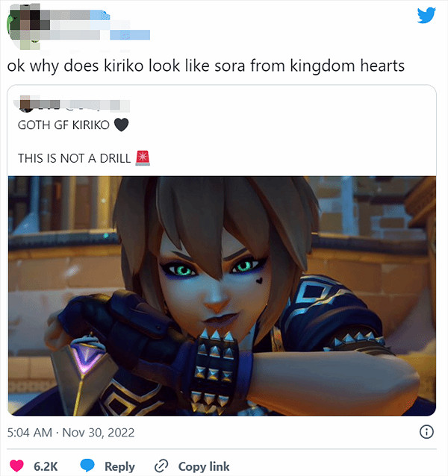Viewport: 448px width, 476px height.
Task: Click the red siren emoji
Action: click(143, 158)
